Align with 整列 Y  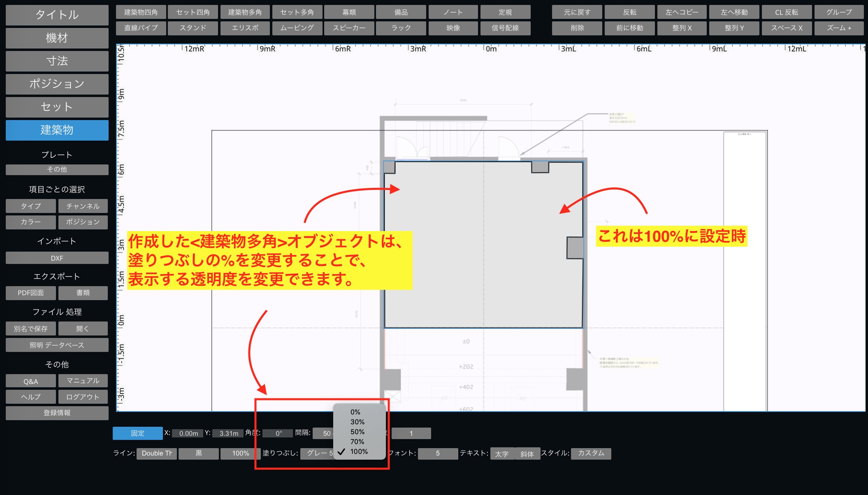tap(734, 28)
